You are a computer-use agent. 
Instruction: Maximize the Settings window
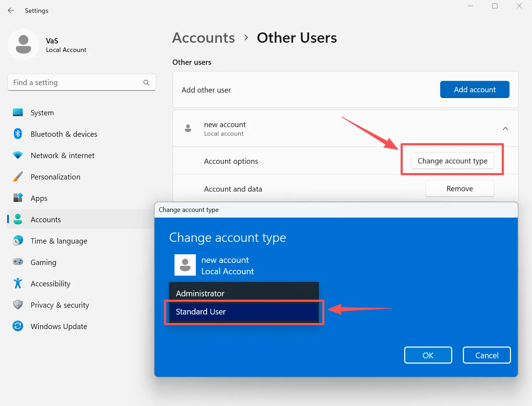click(495, 6)
